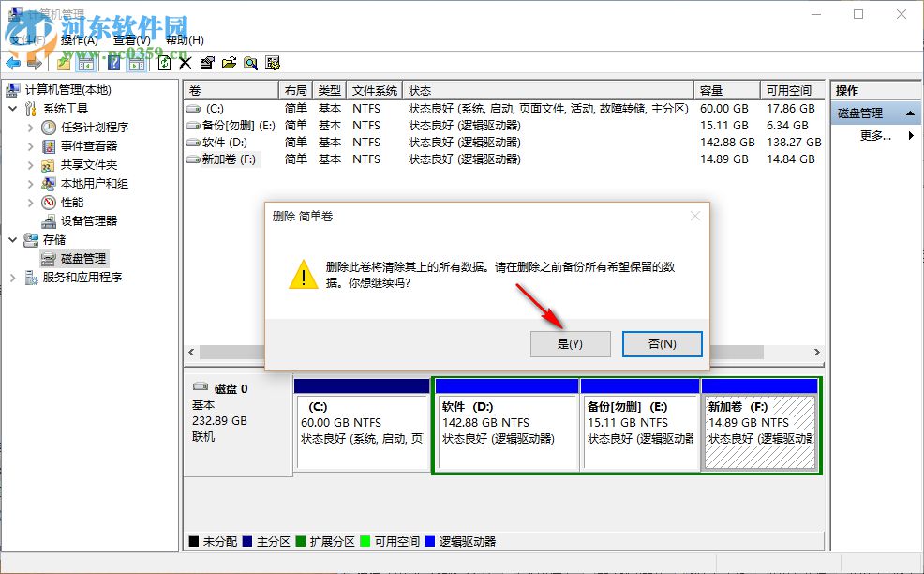Viewport: 924px width, 574px height.
Task: Click the Help icon in the toolbar
Action: click(113, 63)
